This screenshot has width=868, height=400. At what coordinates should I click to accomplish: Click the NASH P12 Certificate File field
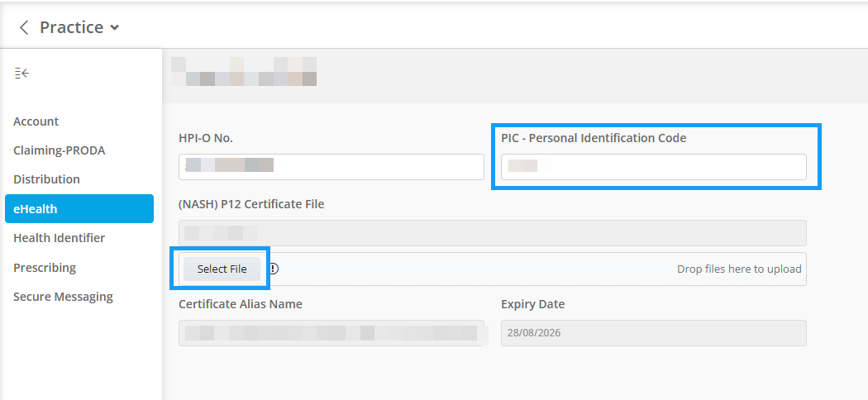click(x=492, y=233)
